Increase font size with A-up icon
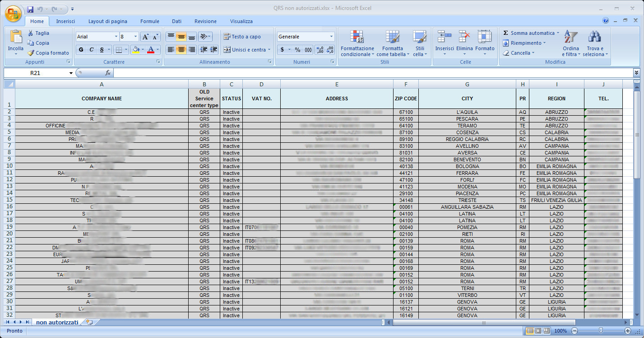Image resolution: width=644 pixels, height=338 pixels. click(x=145, y=37)
